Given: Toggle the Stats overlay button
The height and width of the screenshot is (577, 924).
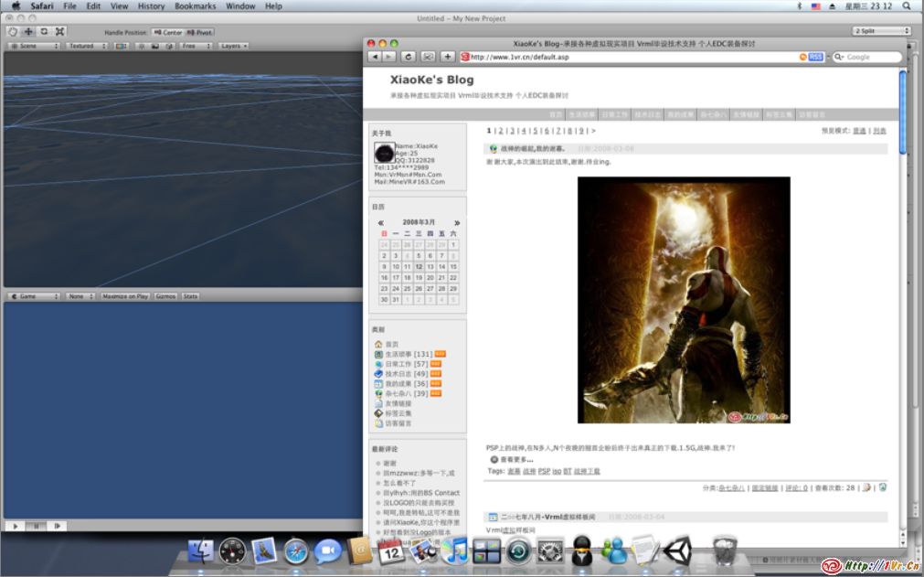Looking at the screenshot, I should point(190,296).
